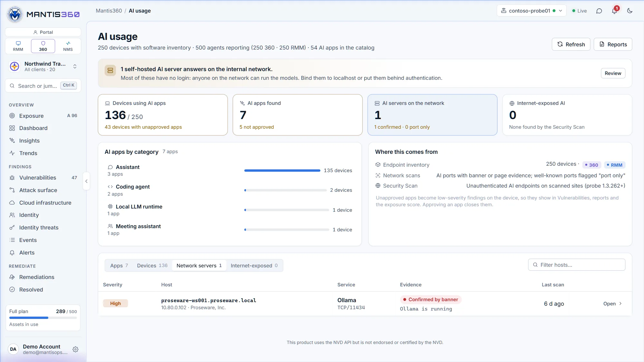Screen dimensions: 644x362
Task: Open the notifications bell
Action: (x=614, y=11)
